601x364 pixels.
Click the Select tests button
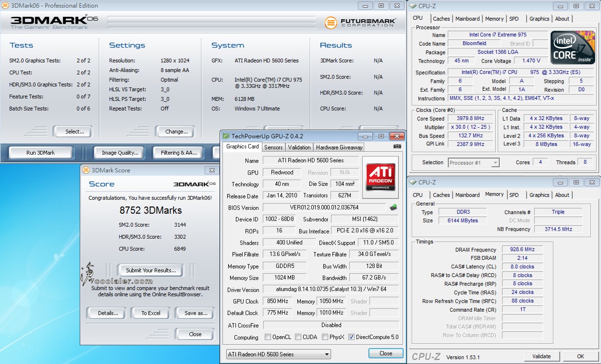point(74,131)
